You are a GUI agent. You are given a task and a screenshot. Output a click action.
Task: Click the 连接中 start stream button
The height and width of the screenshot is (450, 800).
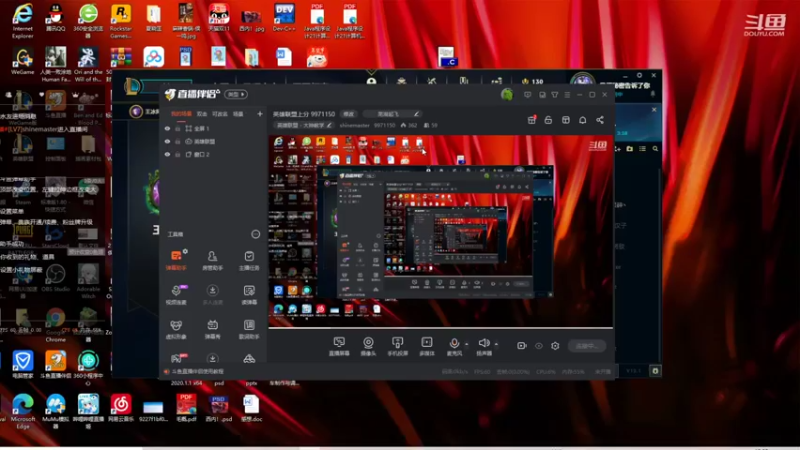pyautogui.click(x=587, y=346)
